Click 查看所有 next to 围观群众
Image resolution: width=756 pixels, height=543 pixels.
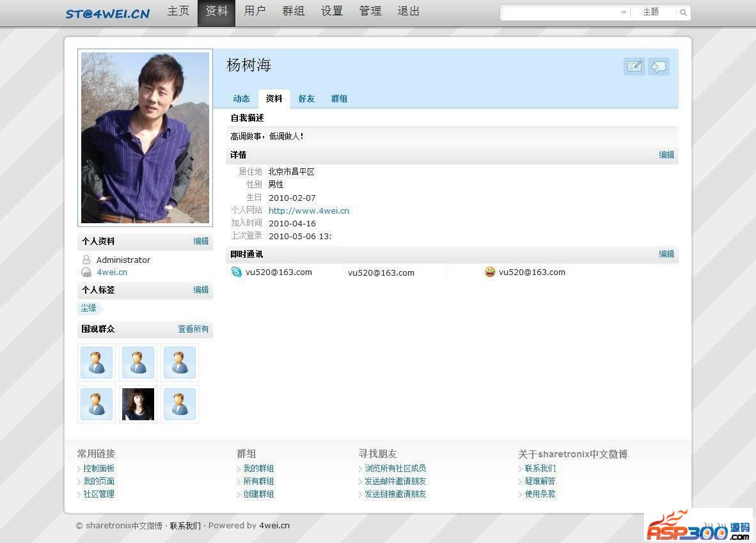(193, 329)
